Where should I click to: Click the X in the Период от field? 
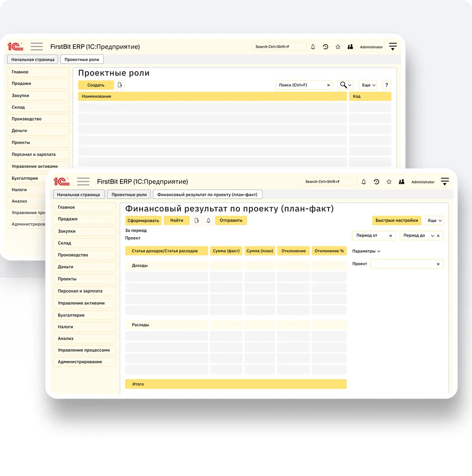tap(390, 236)
